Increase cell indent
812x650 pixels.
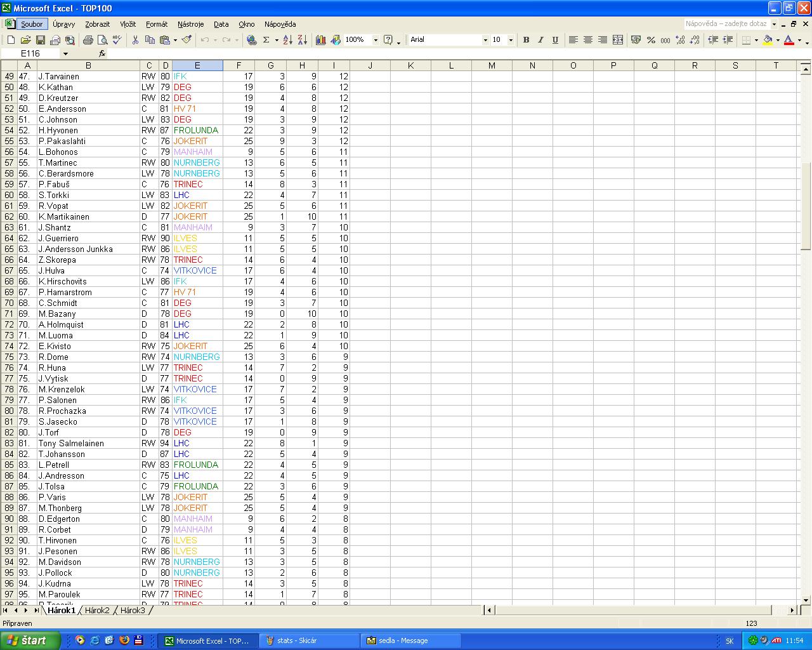(x=728, y=40)
